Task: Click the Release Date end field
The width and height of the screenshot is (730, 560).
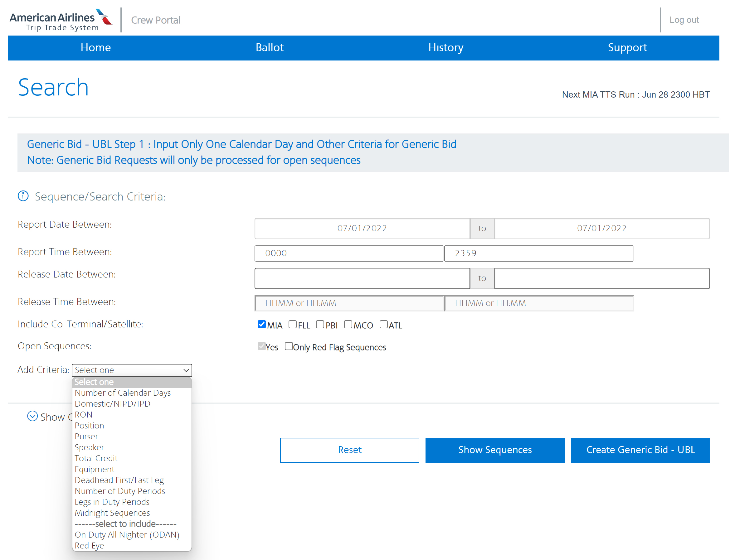Action: pos(602,278)
